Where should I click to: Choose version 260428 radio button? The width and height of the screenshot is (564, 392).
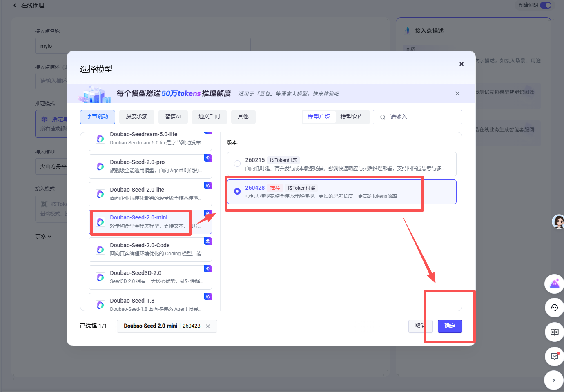pyautogui.click(x=237, y=191)
